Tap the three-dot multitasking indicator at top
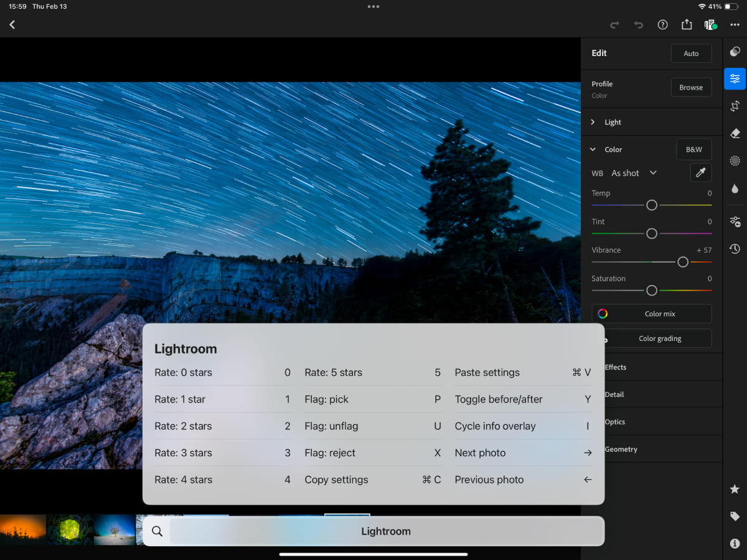747x560 pixels. 374,6
